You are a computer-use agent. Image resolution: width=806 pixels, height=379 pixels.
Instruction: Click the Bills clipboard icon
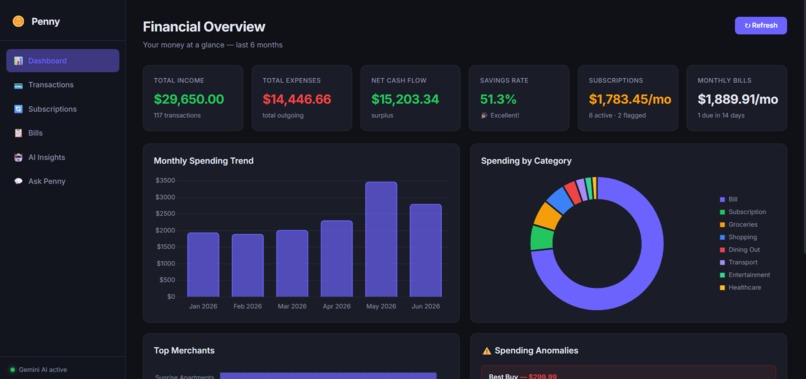[19, 133]
